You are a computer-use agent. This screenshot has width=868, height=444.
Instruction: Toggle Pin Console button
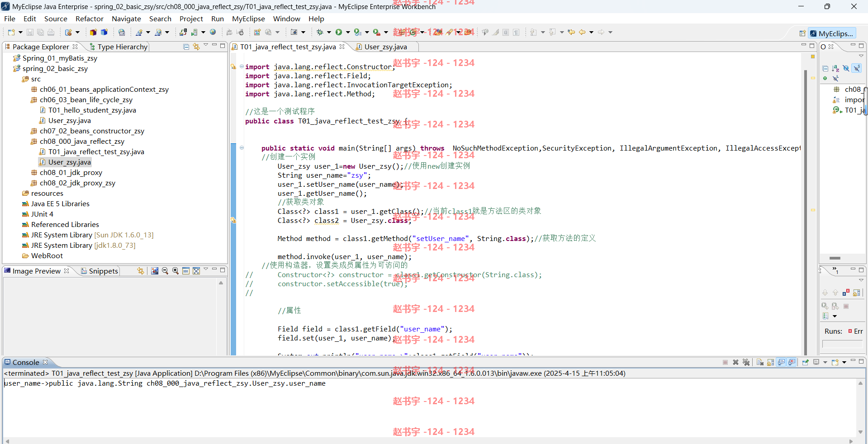805,362
